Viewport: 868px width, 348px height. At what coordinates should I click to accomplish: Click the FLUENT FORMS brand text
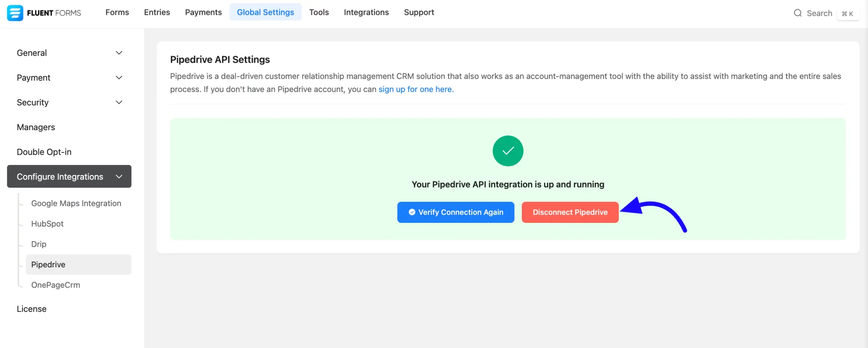(x=54, y=13)
